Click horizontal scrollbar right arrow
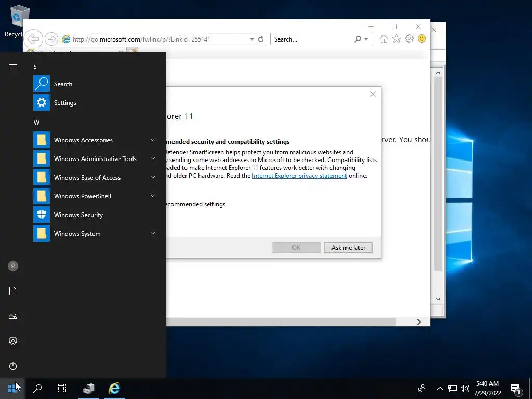 [419, 322]
